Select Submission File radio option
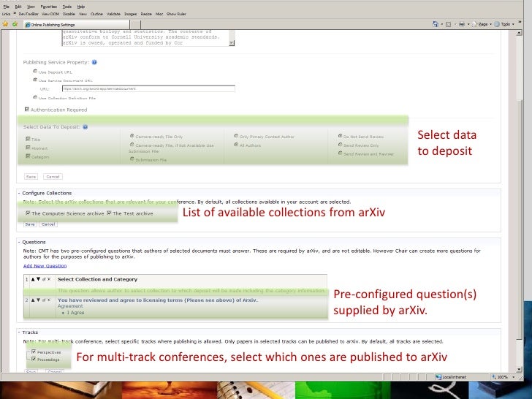The width and height of the screenshot is (532, 399). (132, 159)
